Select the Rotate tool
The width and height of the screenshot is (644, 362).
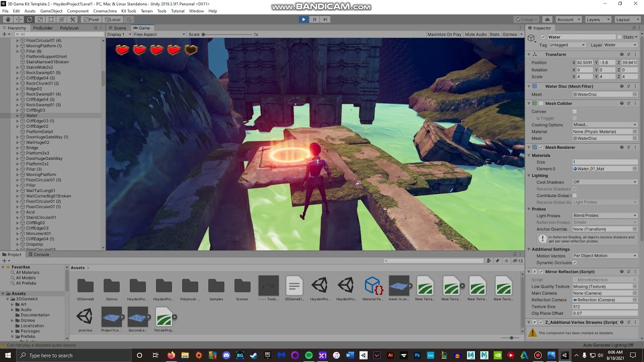[29, 19]
